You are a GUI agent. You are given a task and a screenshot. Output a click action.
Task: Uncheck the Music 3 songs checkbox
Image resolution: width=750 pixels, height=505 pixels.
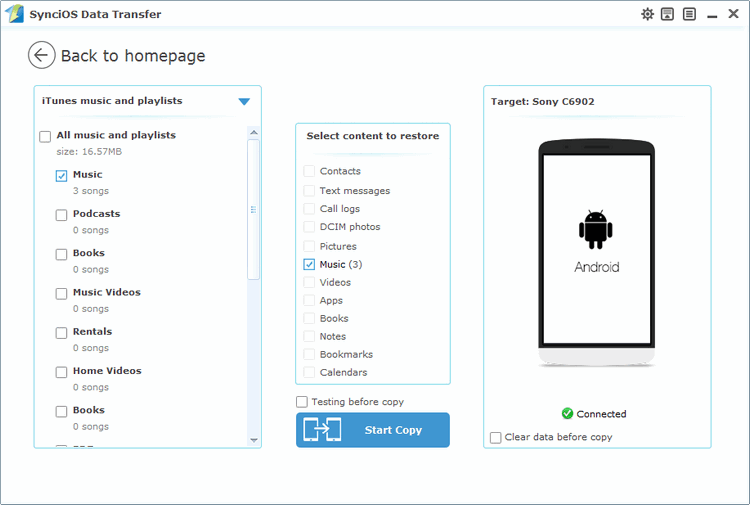(61, 176)
